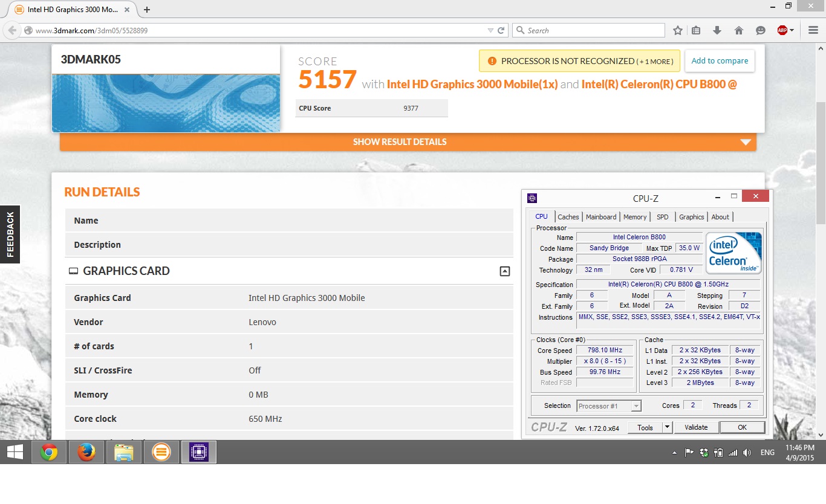Click 3DMark05 benchmark thumbnail image

click(166, 103)
